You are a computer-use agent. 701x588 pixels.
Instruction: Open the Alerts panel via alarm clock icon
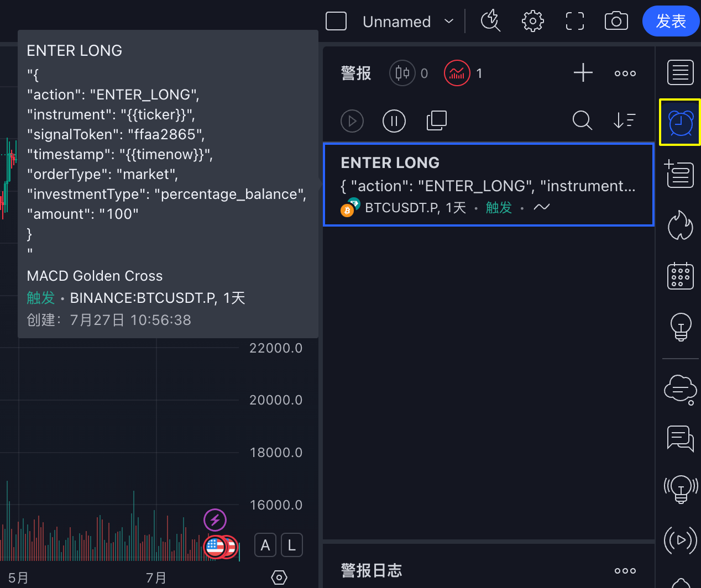click(x=680, y=122)
